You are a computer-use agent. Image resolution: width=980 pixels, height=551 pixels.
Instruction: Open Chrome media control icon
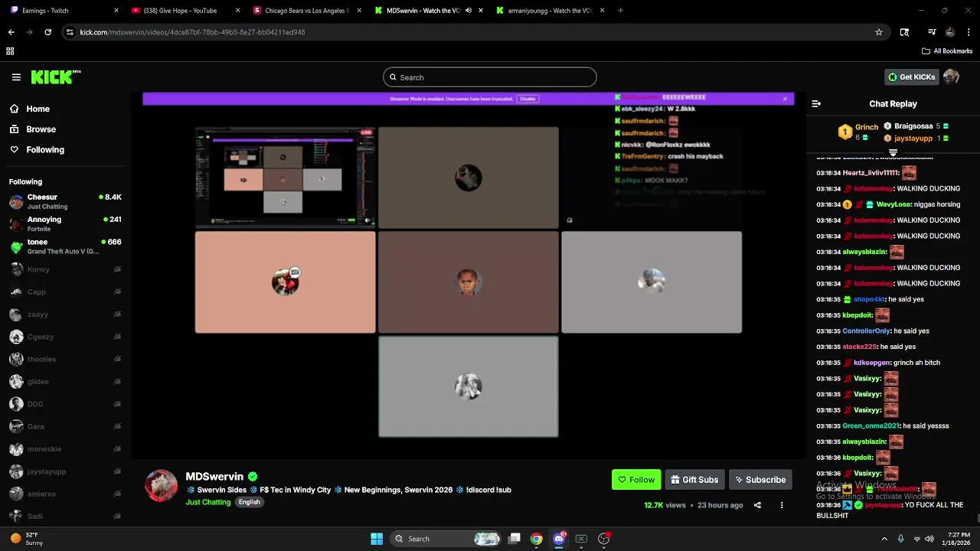[x=932, y=32]
